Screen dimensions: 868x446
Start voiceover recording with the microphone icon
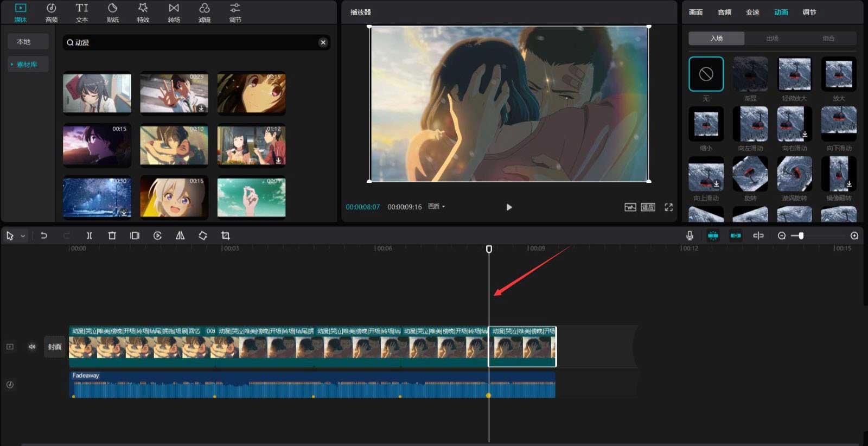[690, 235]
